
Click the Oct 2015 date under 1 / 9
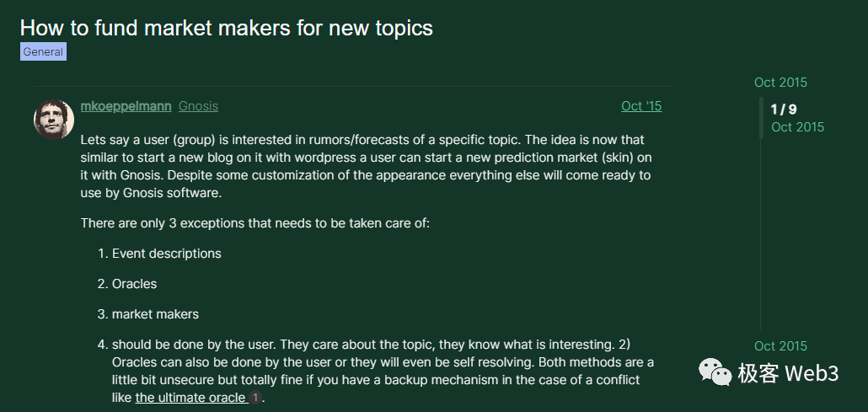797,127
